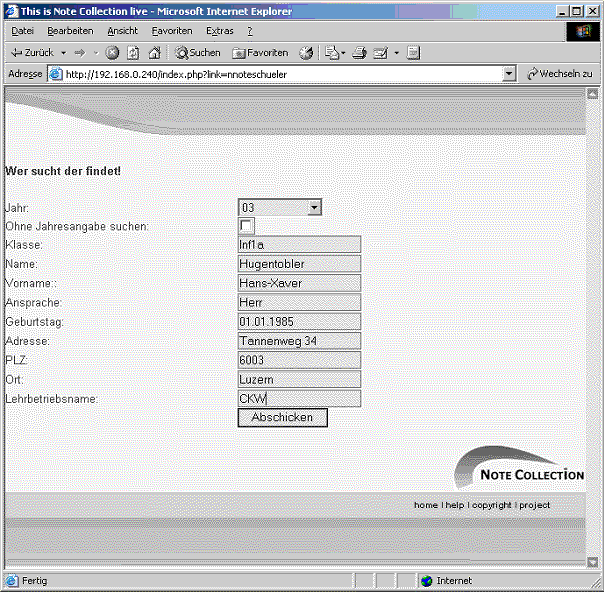
Task: Expand the Mail toolbar dropdown arrow
Action: point(343,53)
